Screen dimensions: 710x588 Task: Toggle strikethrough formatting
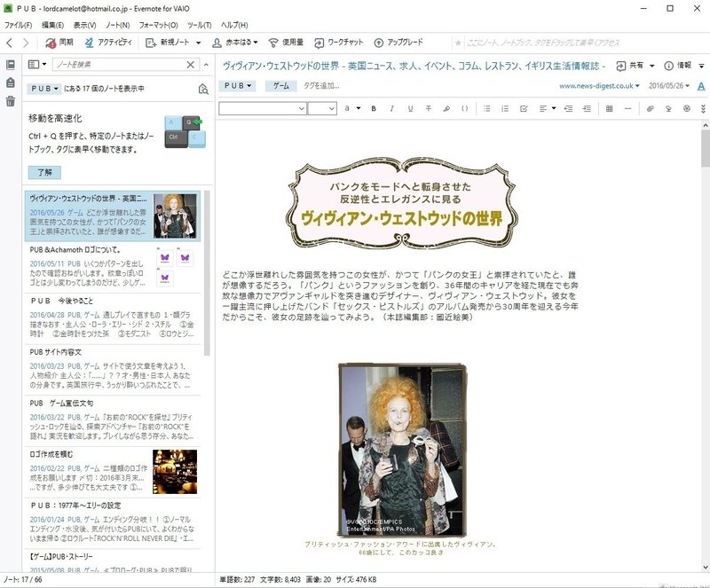click(429, 108)
